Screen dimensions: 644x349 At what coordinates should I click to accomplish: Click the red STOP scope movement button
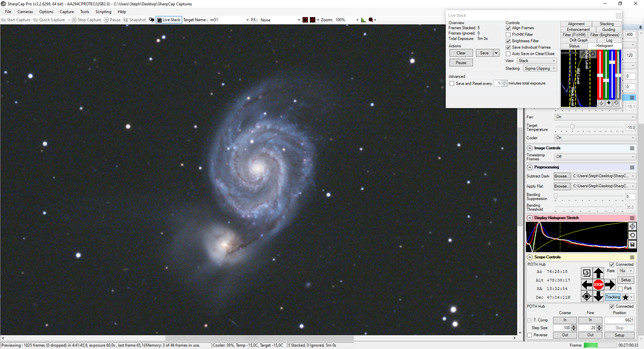598,285
